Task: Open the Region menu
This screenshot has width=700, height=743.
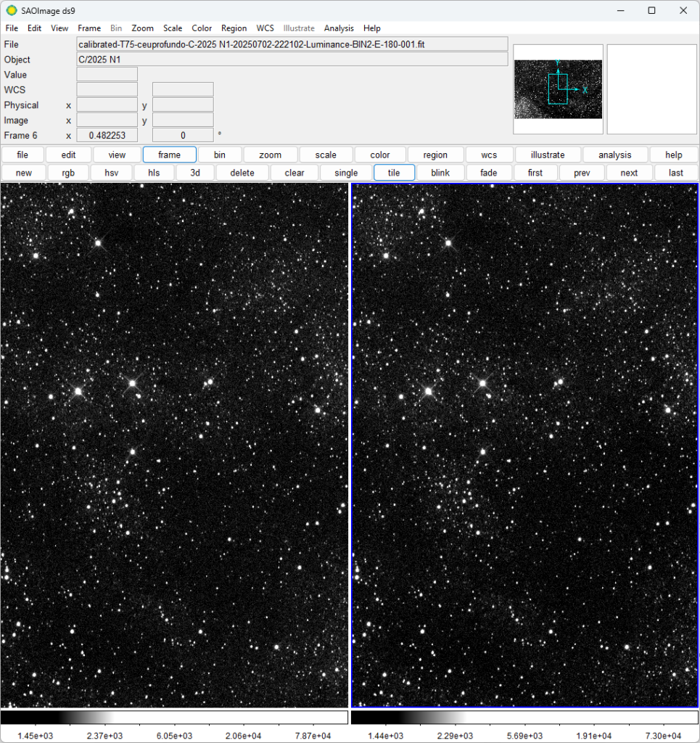Action: pyautogui.click(x=234, y=28)
